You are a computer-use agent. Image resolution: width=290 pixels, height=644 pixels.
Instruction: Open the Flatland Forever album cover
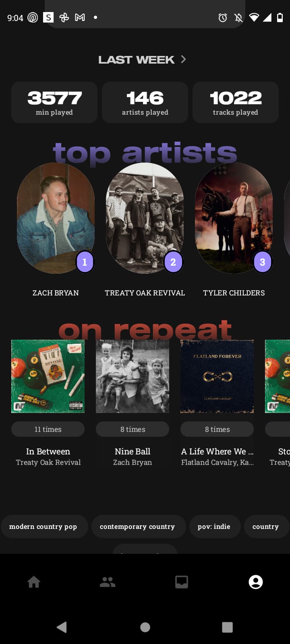217,376
